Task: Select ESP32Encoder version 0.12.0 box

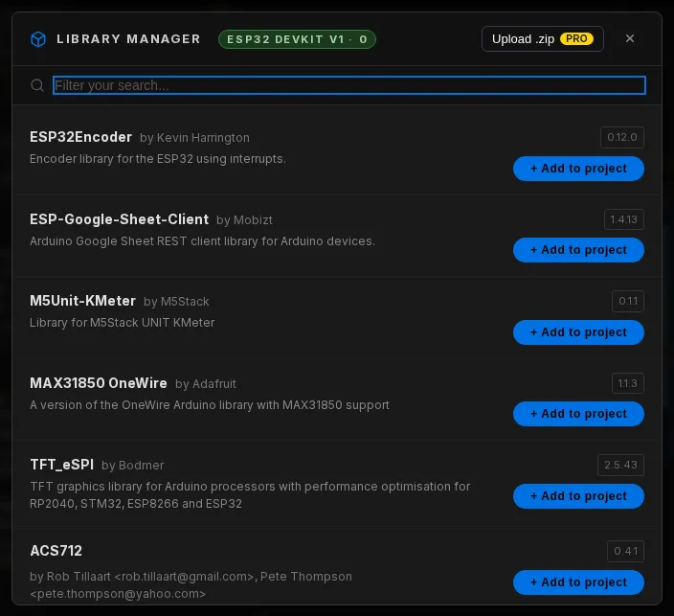Action: pyautogui.click(x=622, y=137)
